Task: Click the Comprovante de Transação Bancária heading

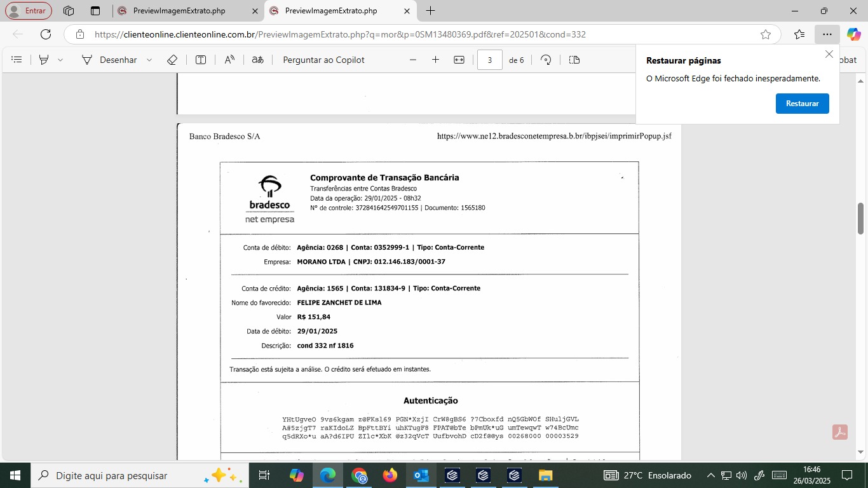Action: point(384,178)
